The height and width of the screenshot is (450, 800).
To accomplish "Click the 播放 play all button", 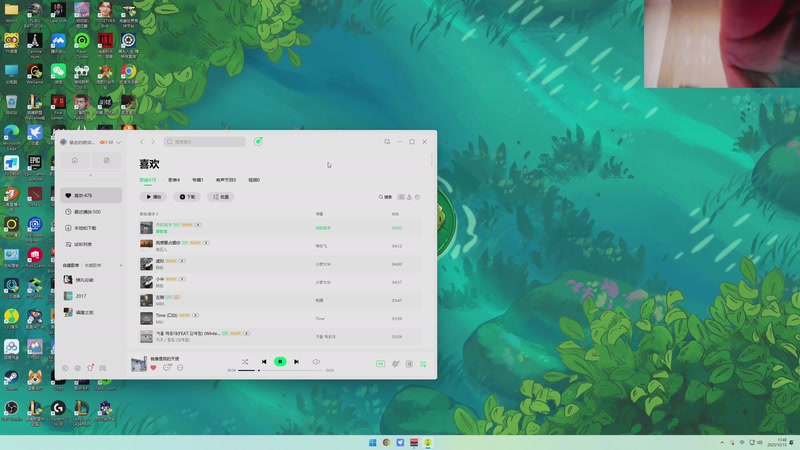I will 153,197.
